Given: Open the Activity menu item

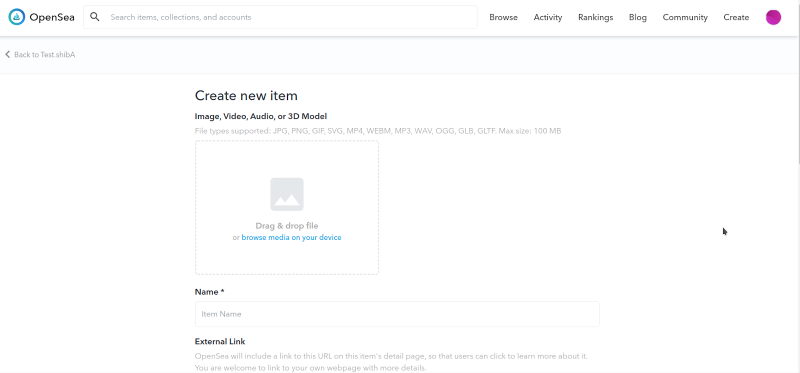Looking at the screenshot, I should tap(547, 17).
